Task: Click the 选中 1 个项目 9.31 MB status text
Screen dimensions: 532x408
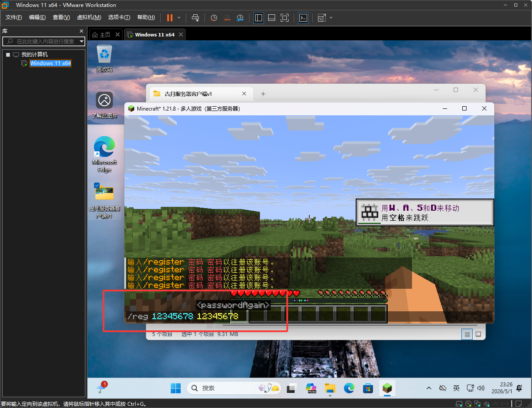Action: (x=210, y=334)
